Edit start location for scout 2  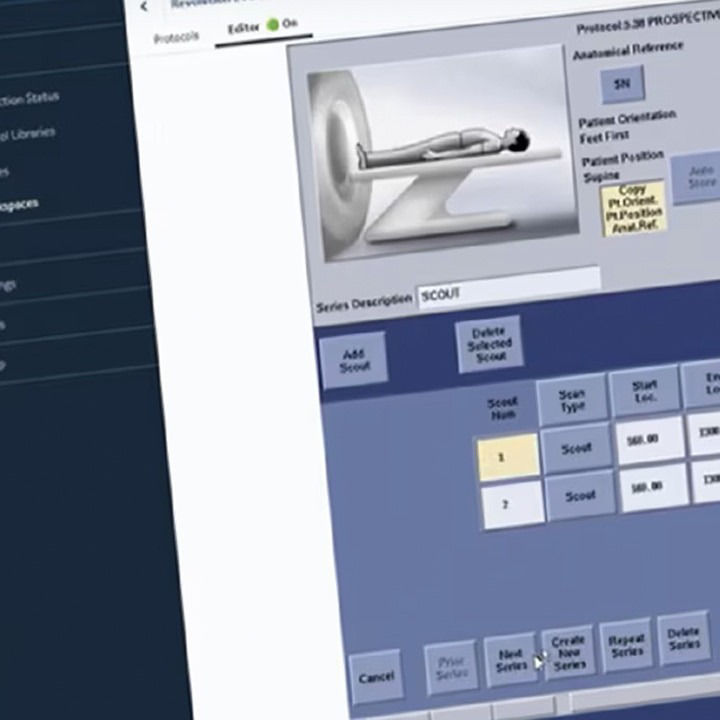(653, 487)
